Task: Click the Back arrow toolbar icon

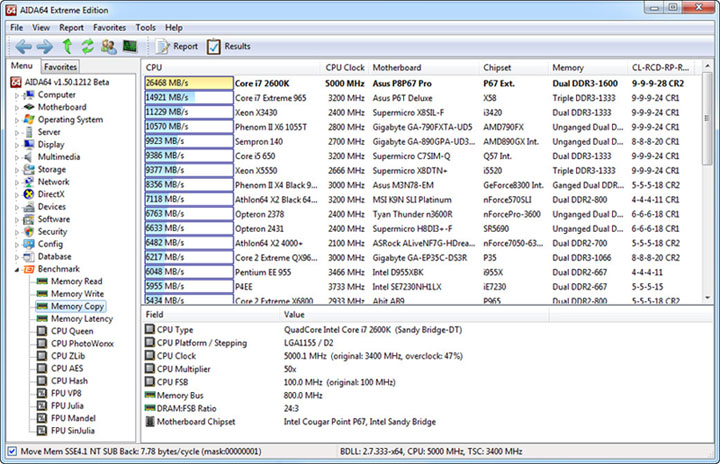Action: tap(23, 46)
